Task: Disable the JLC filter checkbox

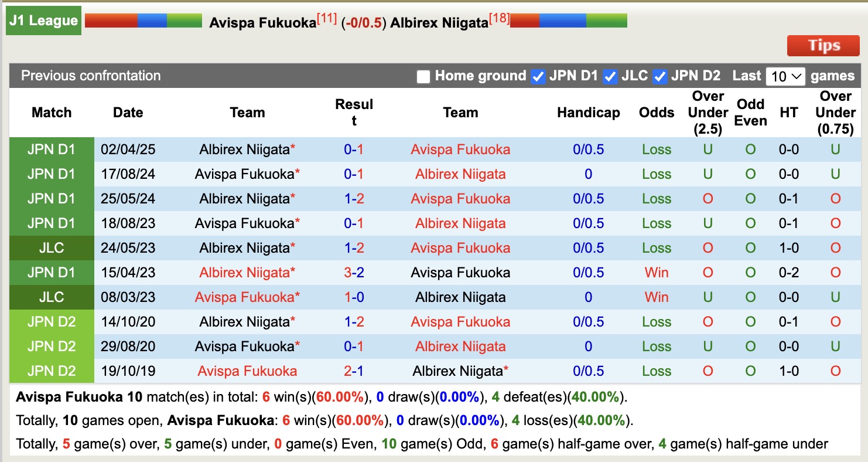Action: 610,76
